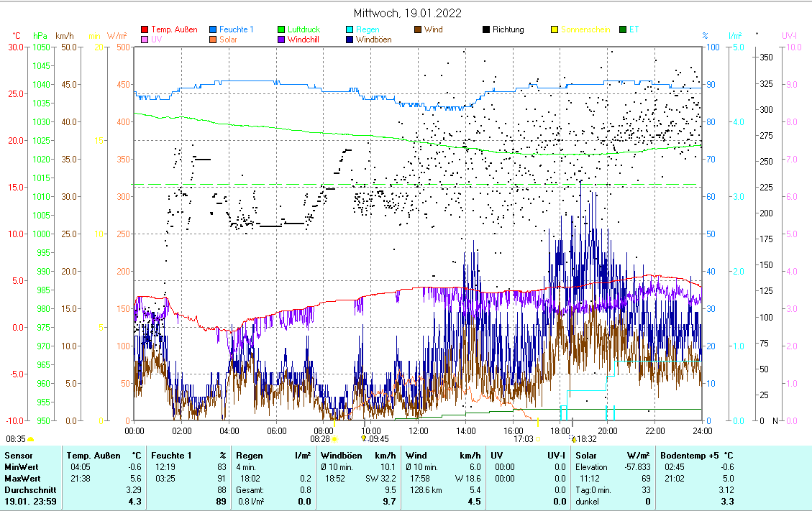Click the green Luftdruck legend square
Viewport: 812px width, 511px height.
(x=281, y=30)
